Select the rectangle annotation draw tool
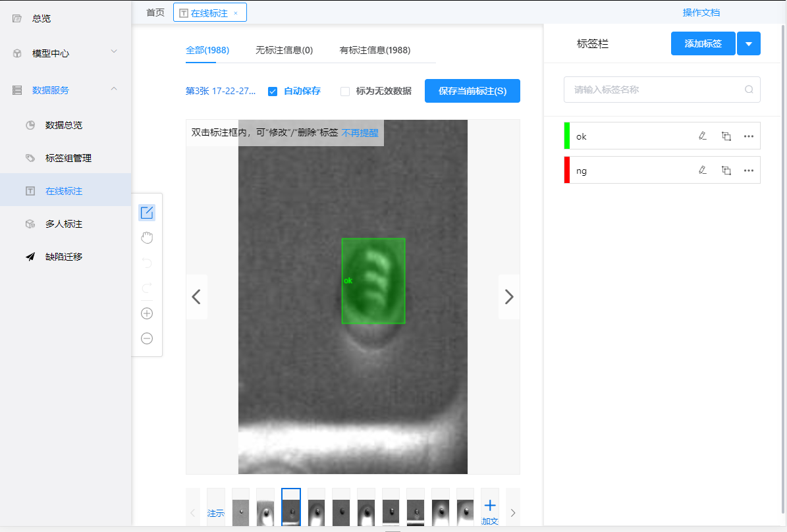 point(147,213)
